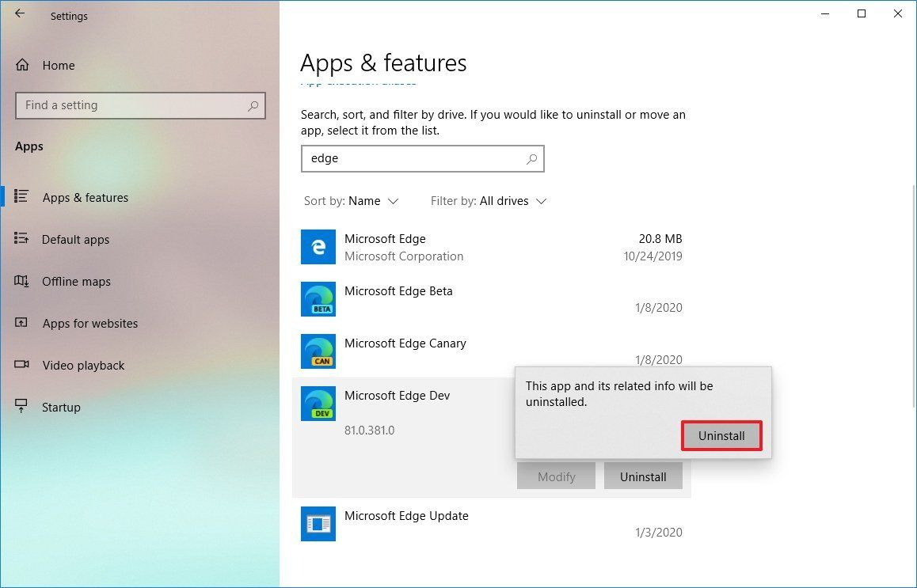
Task: Select the Microsoft Edge app entry
Action: (x=491, y=247)
